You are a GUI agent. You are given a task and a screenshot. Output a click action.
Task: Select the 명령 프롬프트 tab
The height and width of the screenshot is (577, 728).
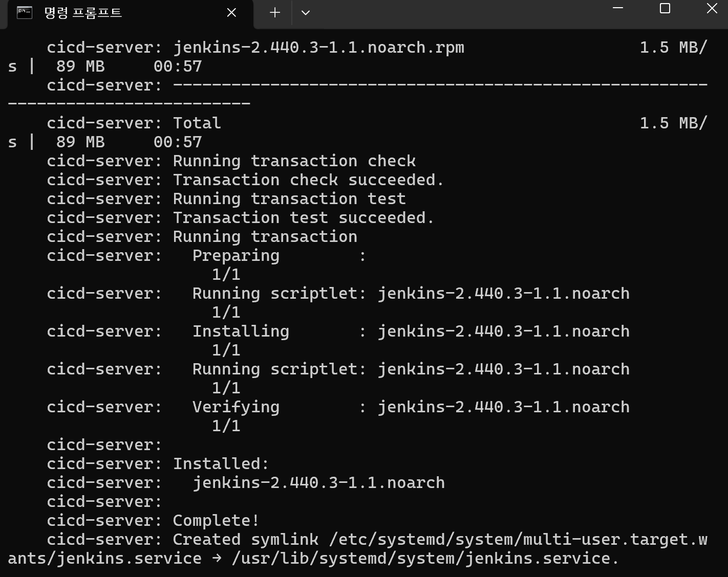click(83, 13)
